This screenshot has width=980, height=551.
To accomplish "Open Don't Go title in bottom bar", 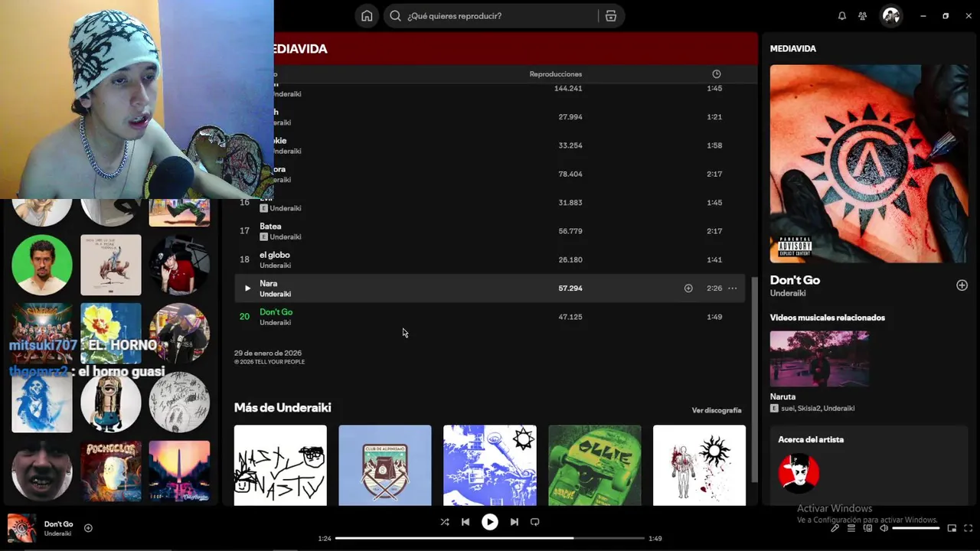I will (x=58, y=524).
